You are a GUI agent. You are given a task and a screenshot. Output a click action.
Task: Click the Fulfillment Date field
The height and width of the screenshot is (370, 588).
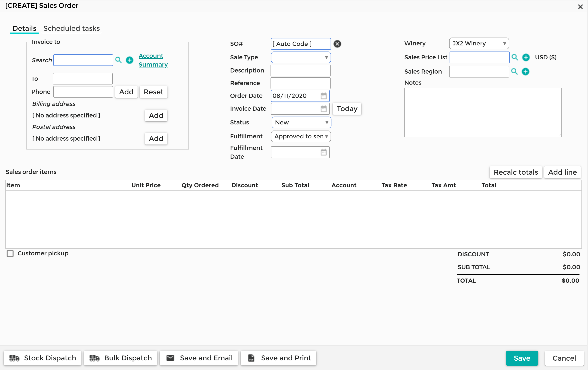pyautogui.click(x=300, y=152)
